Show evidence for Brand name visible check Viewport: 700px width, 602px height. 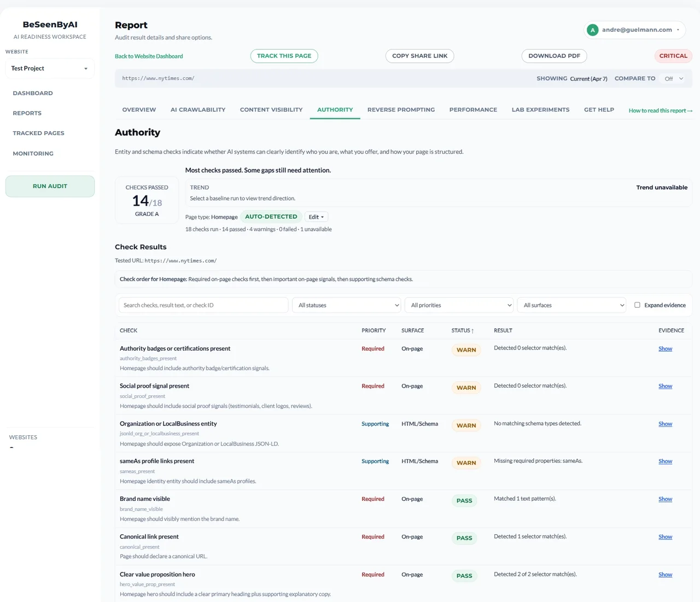tap(665, 499)
